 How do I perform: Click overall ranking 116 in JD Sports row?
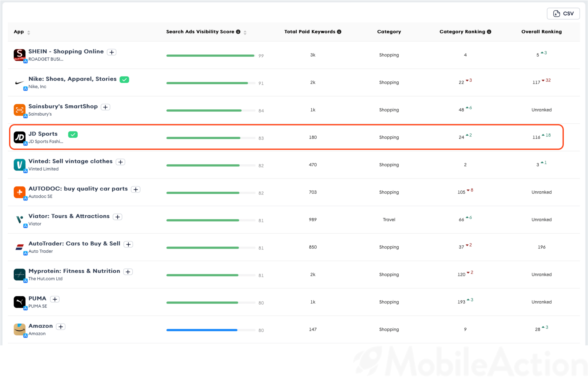[x=536, y=137]
